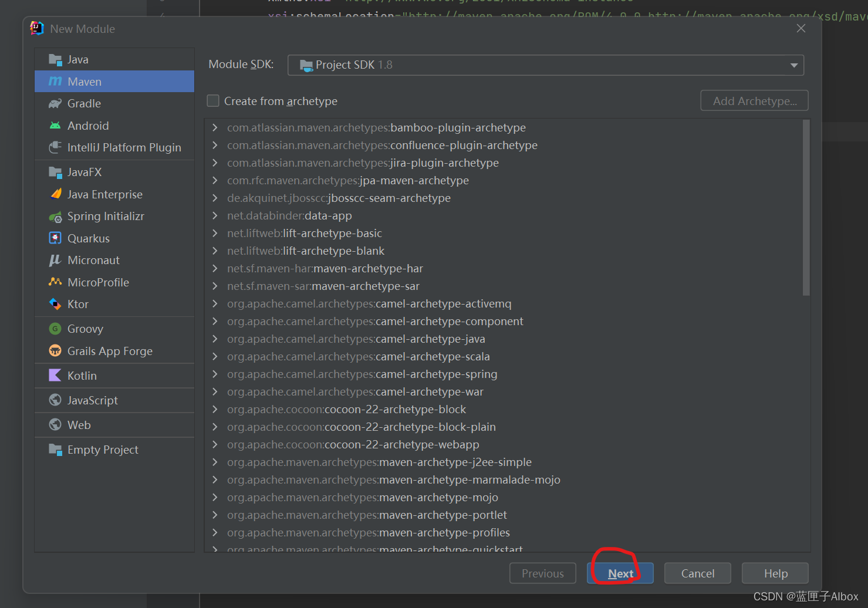Viewport: 868px width, 608px height.
Task: Click the Help button
Action: [775, 573]
